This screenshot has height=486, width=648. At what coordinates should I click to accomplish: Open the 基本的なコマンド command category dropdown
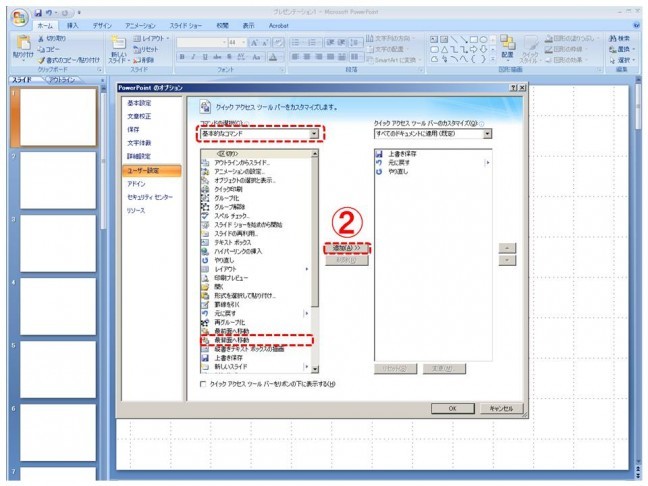[x=316, y=133]
